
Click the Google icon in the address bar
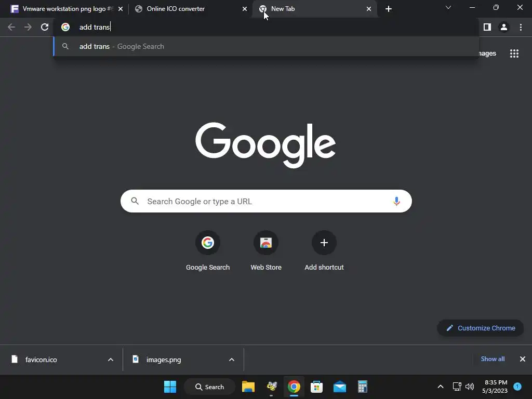(65, 27)
